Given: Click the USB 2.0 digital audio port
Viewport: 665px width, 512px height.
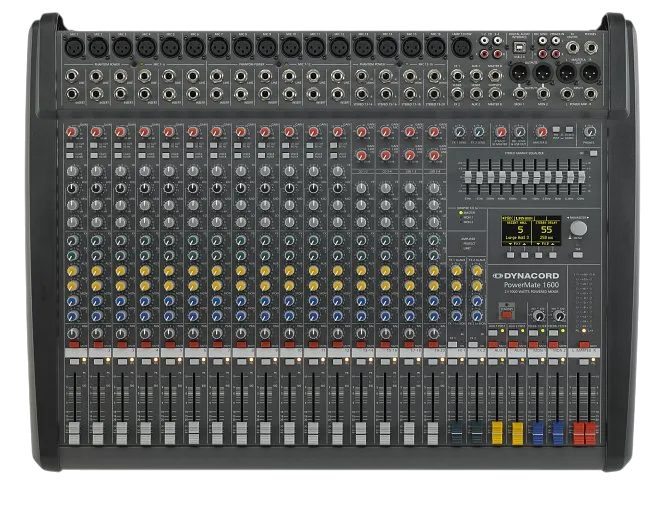Looking at the screenshot, I should [519, 47].
